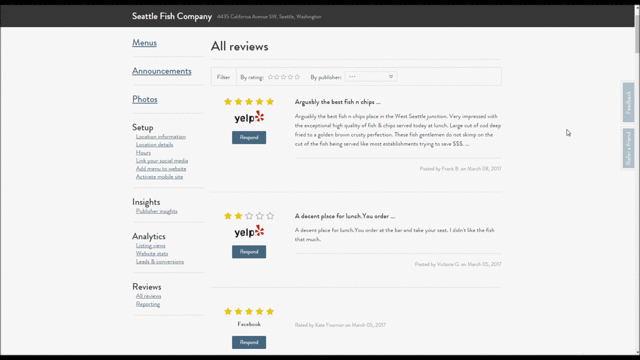Screen dimensions: 640x360
Task: Click Yelp logo on Frank B. review
Action: [x=249, y=118]
